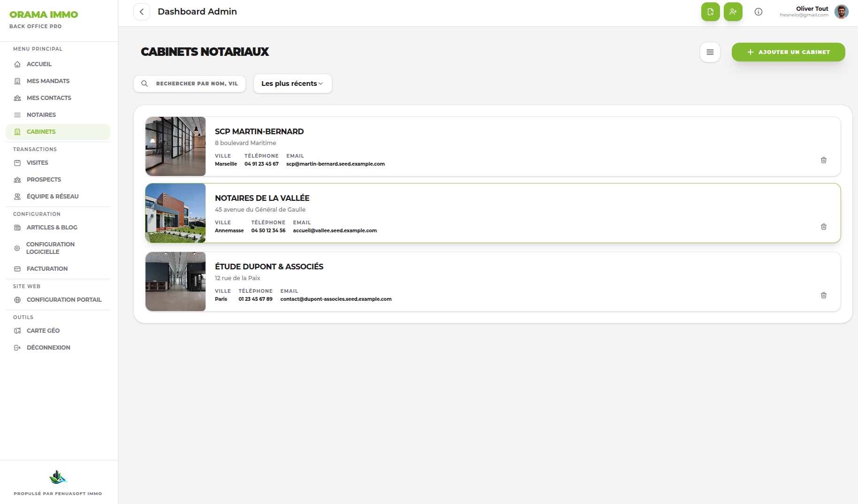Open Prospects in the sidebar
This screenshot has height=504, width=858.
coord(58,180)
